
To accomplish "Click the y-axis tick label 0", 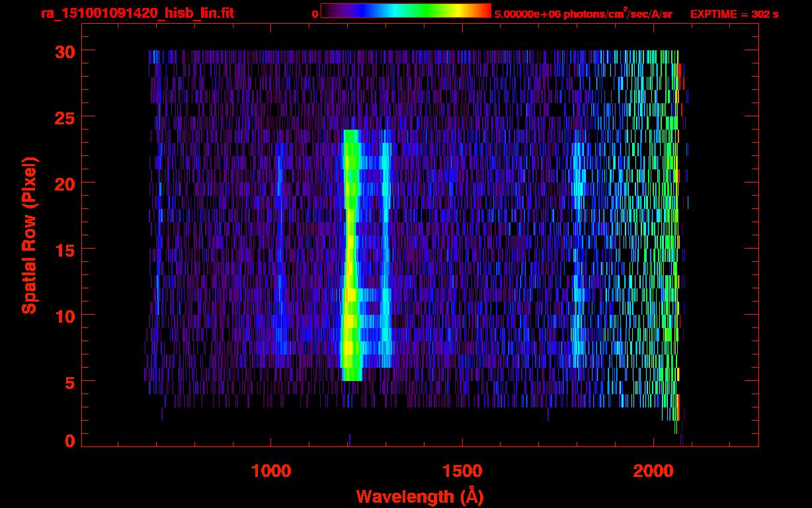I will pyautogui.click(x=70, y=441).
